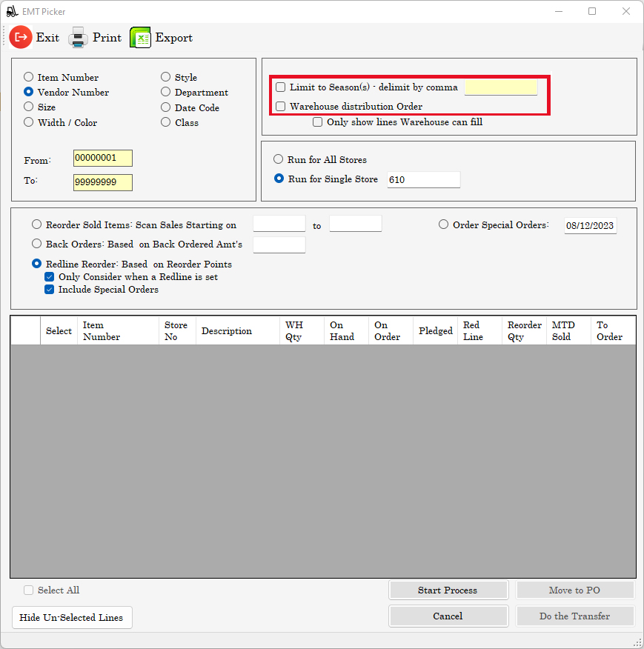The image size is (644, 649).
Task: Click the Single Store number field
Action: tap(423, 179)
